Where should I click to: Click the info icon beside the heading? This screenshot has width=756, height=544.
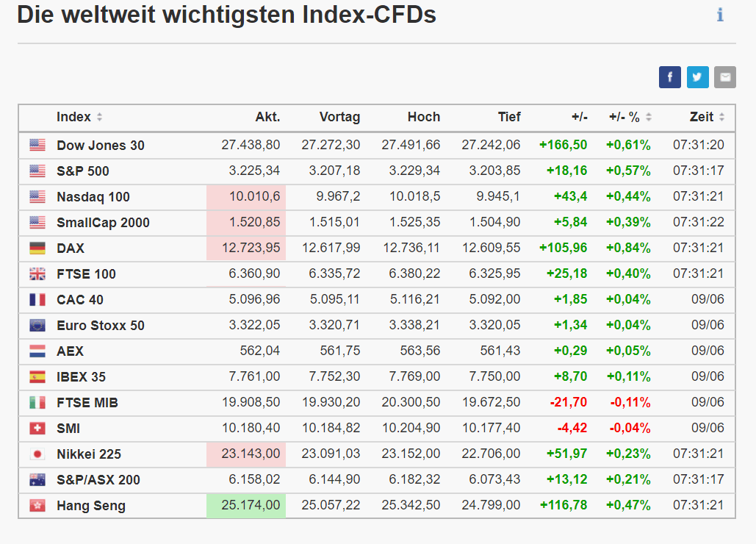point(720,15)
